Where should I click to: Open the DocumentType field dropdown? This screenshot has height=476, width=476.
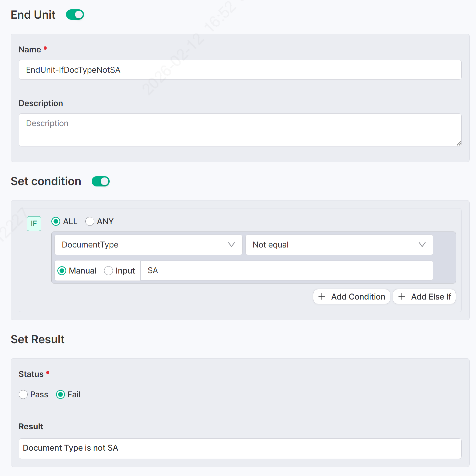pyautogui.click(x=148, y=245)
